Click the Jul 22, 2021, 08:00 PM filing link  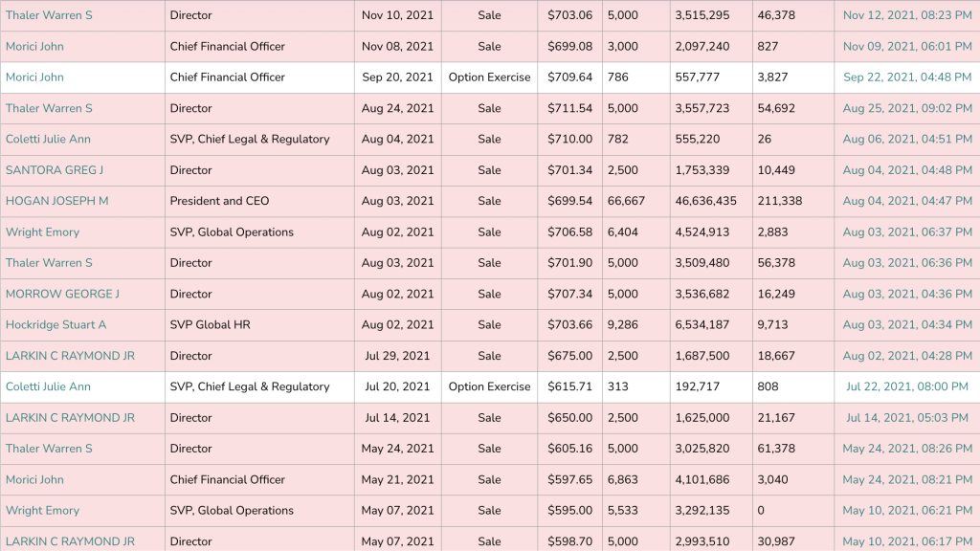click(x=906, y=386)
